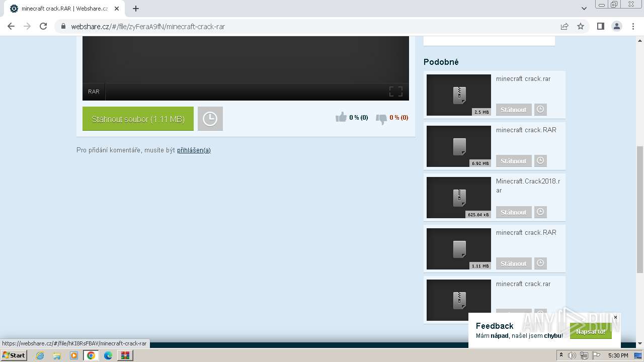644x362 pixels.
Task: Open the media player taskbar icon
Action: click(x=74, y=355)
